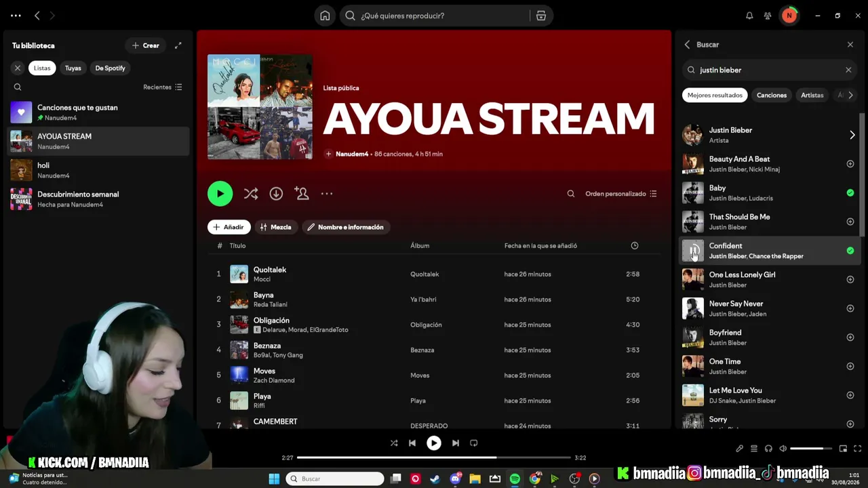Select the Moves track title
This screenshot has width=868, height=488.
click(x=264, y=371)
